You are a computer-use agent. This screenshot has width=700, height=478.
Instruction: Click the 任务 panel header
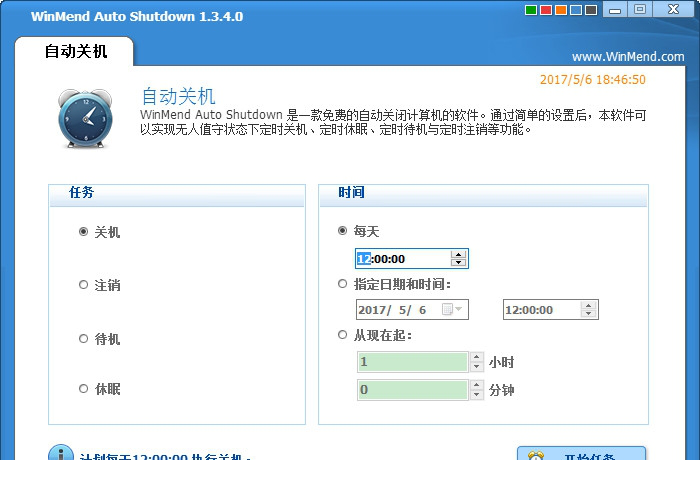tap(177, 193)
